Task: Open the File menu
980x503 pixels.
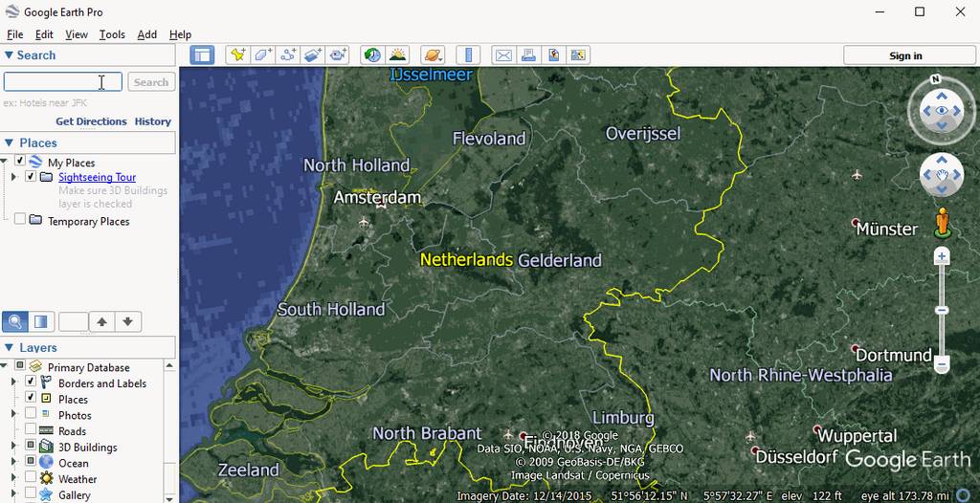Action: pyautogui.click(x=14, y=34)
